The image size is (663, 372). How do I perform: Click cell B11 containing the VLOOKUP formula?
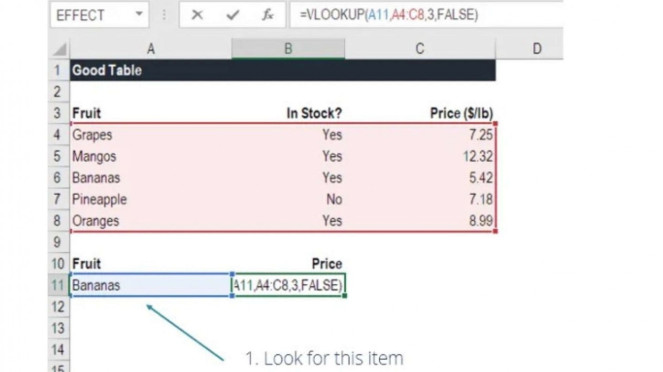[289, 285]
